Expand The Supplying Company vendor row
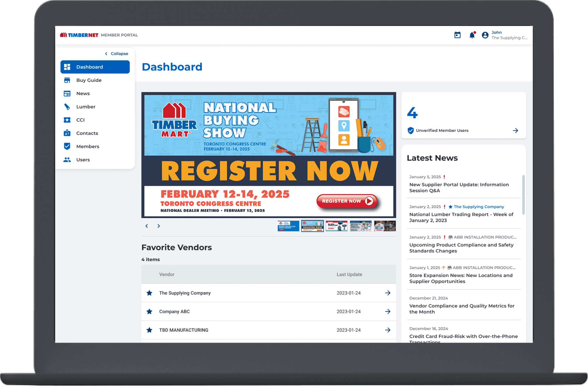Image resolution: width=588 pixels, height=386 pixels. click(387, 293)
